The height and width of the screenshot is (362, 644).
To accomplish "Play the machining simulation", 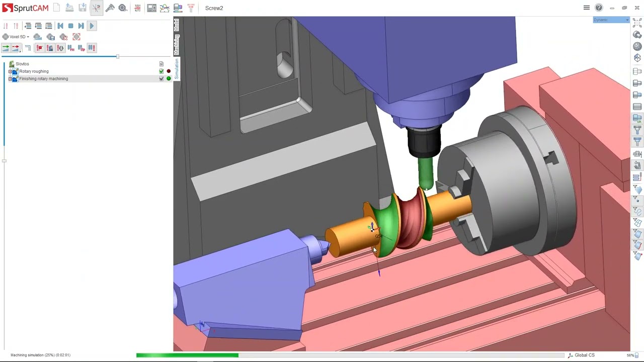I will tap(92, 26).
